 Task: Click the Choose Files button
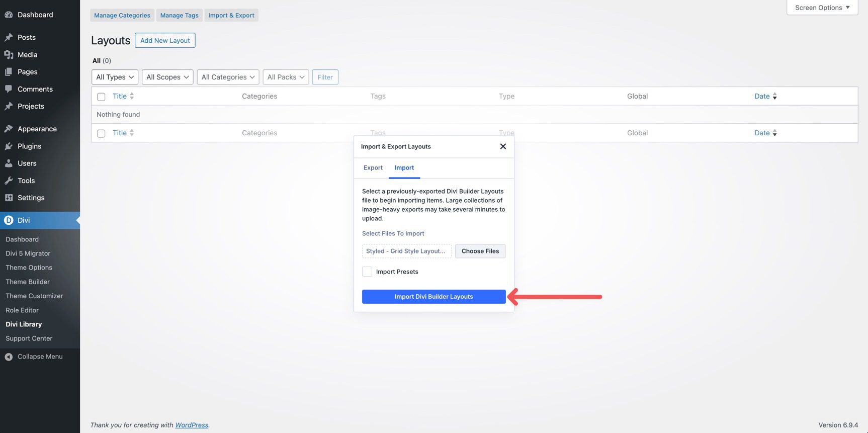480,251
